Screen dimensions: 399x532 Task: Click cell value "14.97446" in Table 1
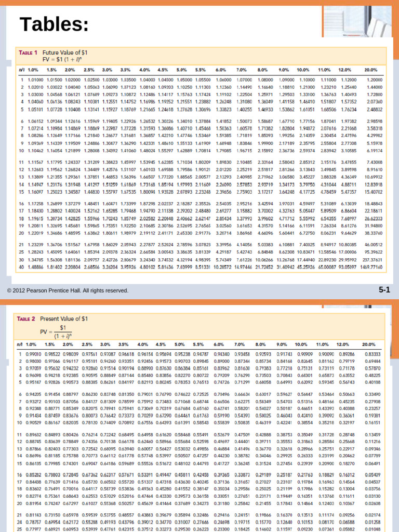point(244,267)
